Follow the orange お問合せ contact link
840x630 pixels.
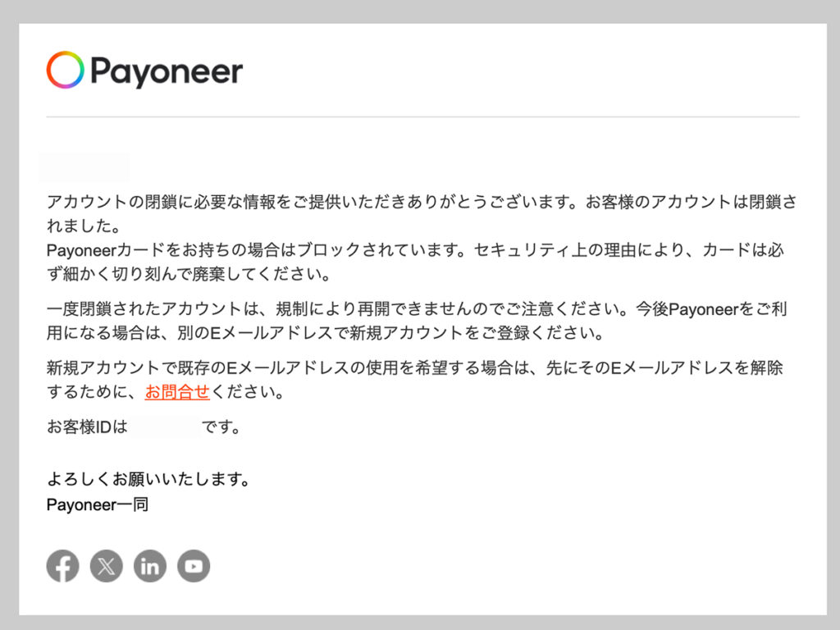[x=177, y=391]
